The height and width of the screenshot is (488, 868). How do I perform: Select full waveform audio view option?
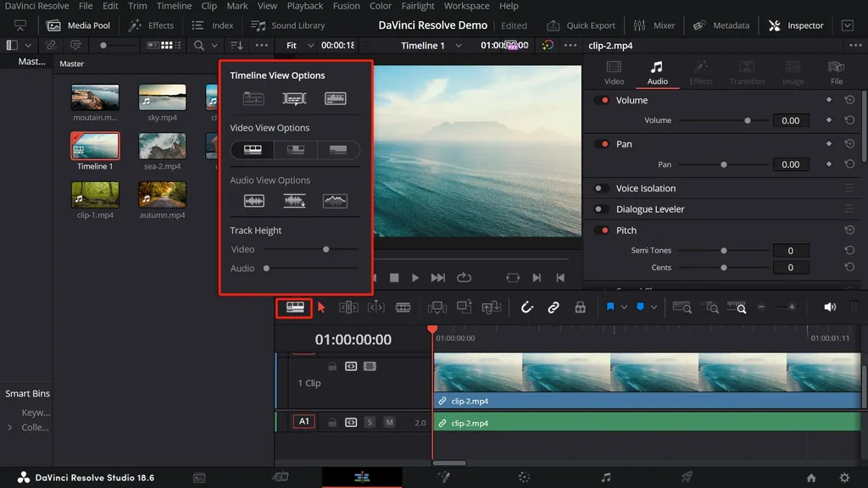click(294, 201)
